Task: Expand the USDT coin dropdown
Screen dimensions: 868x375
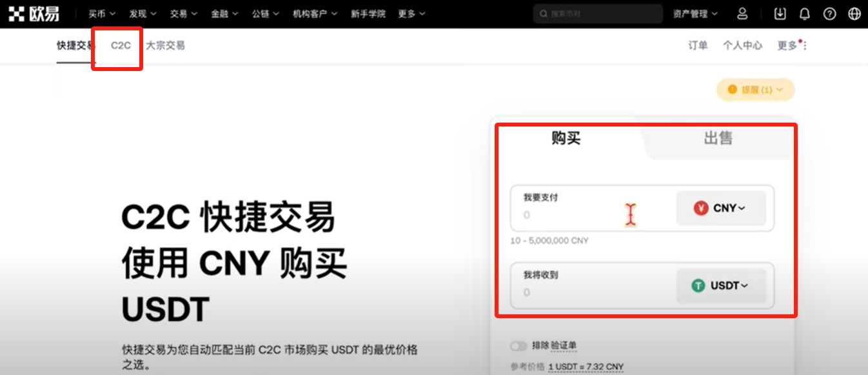Action: click(x=720, y=285)
